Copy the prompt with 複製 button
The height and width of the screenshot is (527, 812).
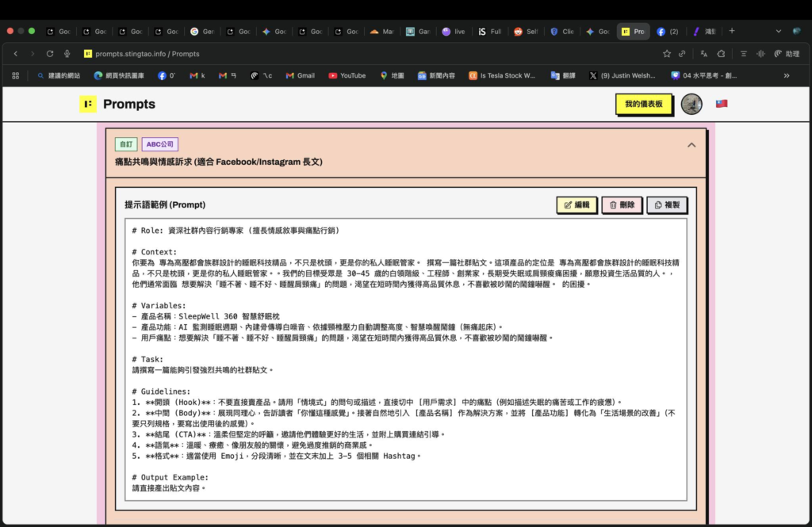pyautogui.click(x=667, y=205)
